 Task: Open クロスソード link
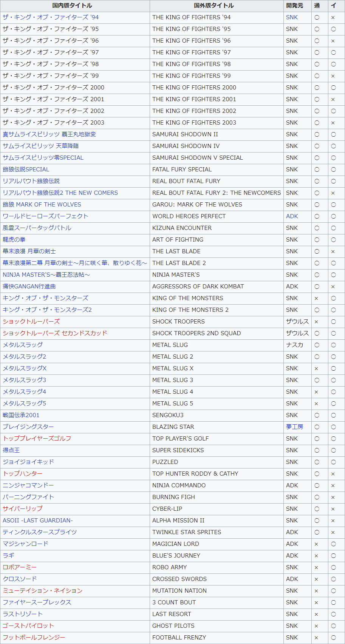[20, 579]
